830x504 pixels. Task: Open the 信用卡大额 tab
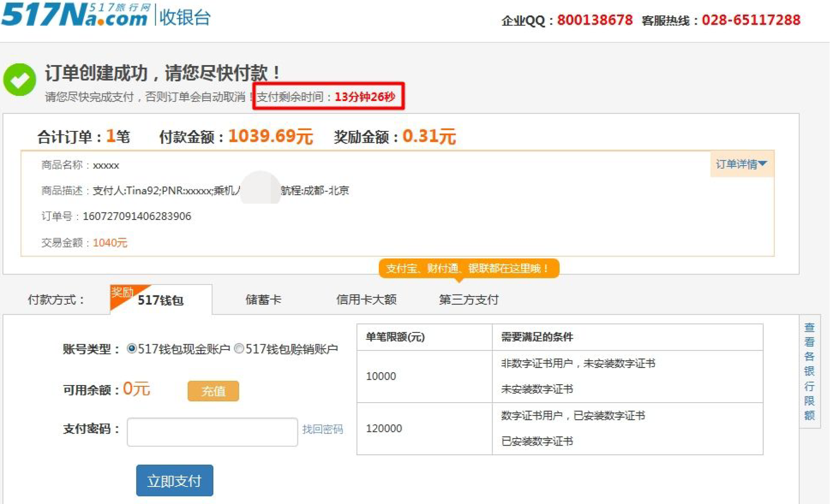pos(366,300)
